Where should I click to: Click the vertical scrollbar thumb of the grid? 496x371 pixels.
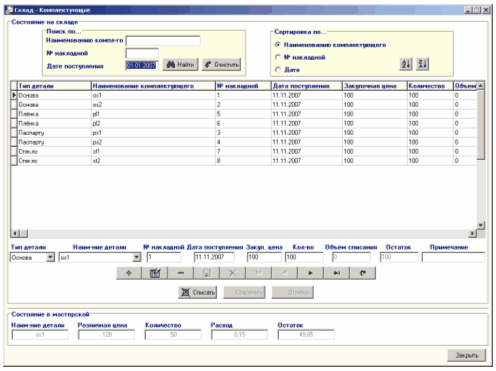481,125
